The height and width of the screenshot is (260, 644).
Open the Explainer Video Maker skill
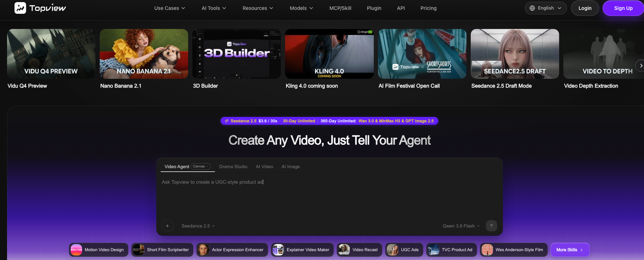coord(302,250)
